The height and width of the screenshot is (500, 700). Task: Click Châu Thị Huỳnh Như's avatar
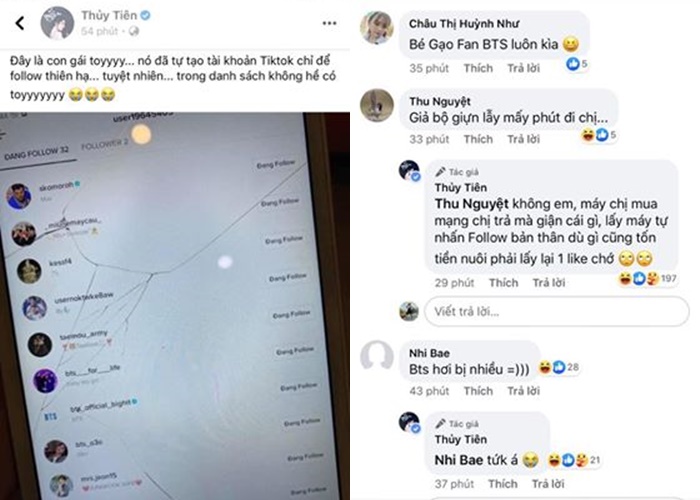click(x=377, y=28)
